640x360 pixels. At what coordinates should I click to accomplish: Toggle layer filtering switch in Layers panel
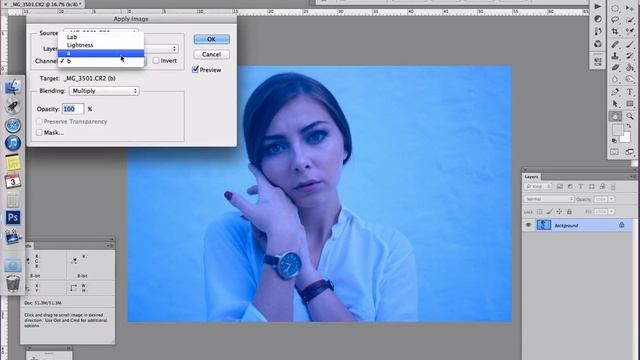click(x=613, y=187)
